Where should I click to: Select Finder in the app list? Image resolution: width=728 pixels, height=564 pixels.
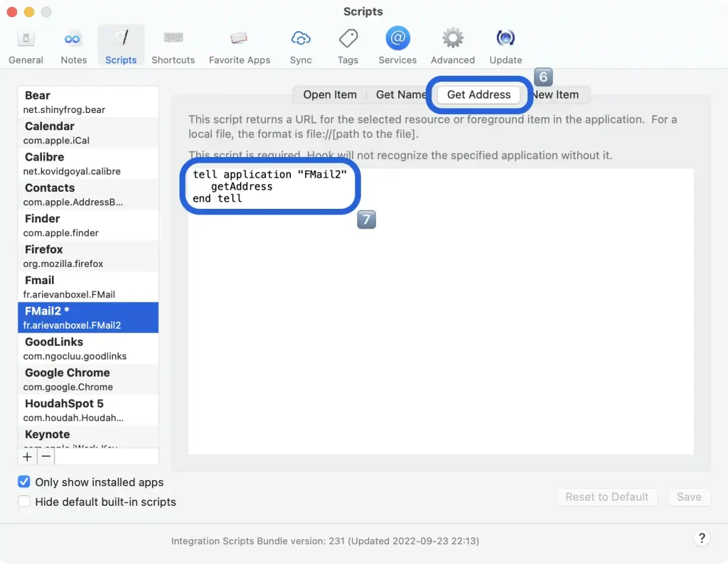(88, 225)
